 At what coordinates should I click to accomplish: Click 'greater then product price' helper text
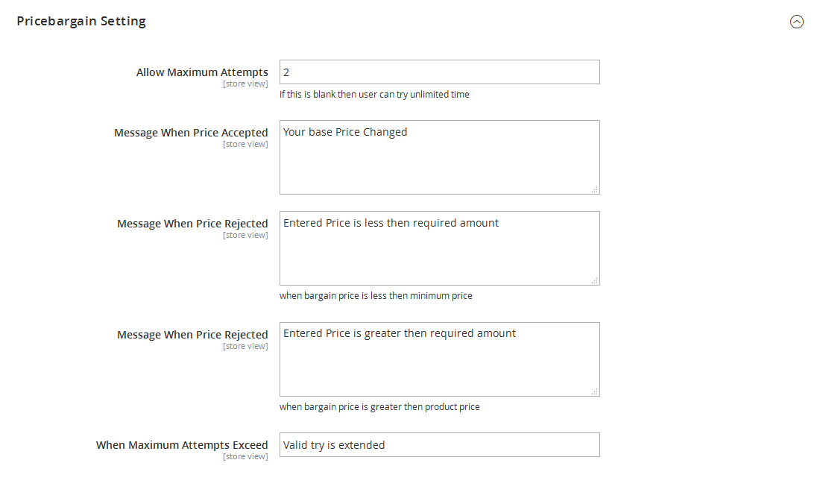(x=379, y=407)
